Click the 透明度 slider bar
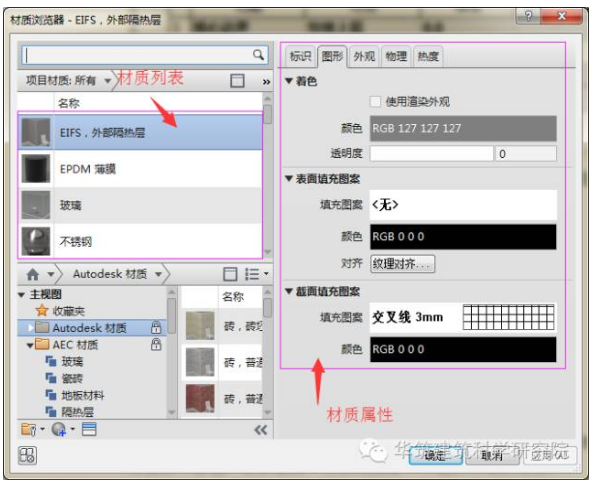Screen dimensions: 595x482 431,154
